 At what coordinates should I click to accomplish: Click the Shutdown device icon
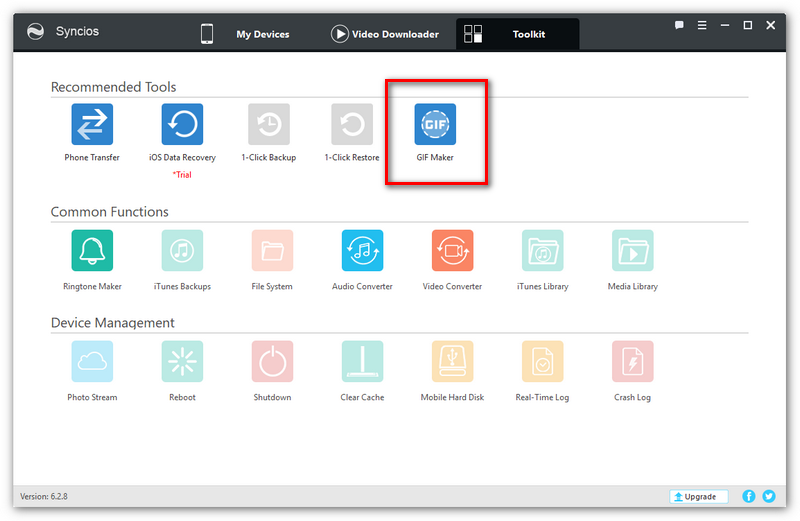pos(272,361)
